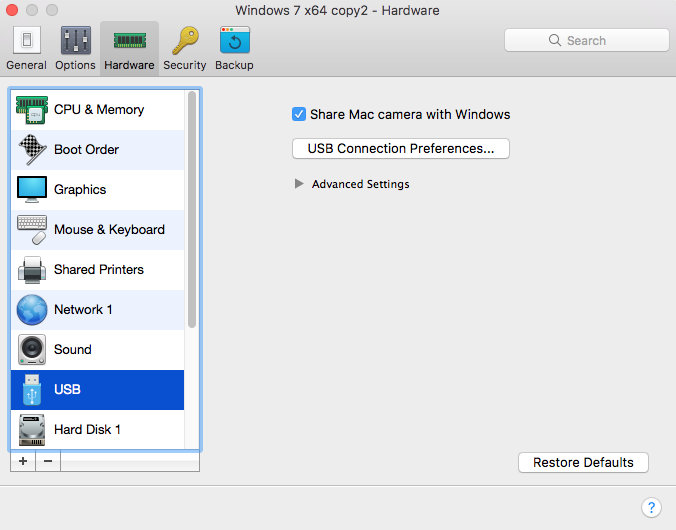Screen dimensions: 676x530
Task: Open USB Connection Preferences
Action: 401,148
